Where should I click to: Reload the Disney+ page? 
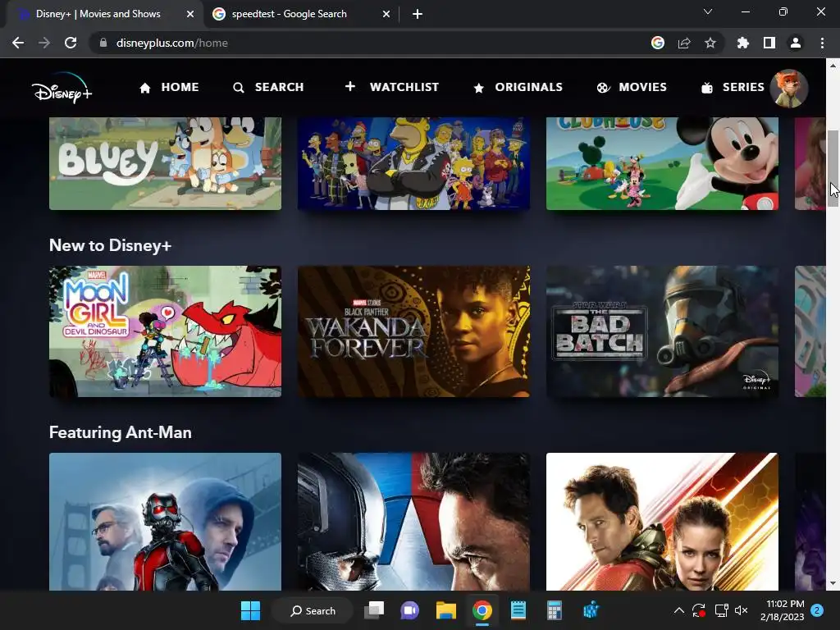(71, 43)
